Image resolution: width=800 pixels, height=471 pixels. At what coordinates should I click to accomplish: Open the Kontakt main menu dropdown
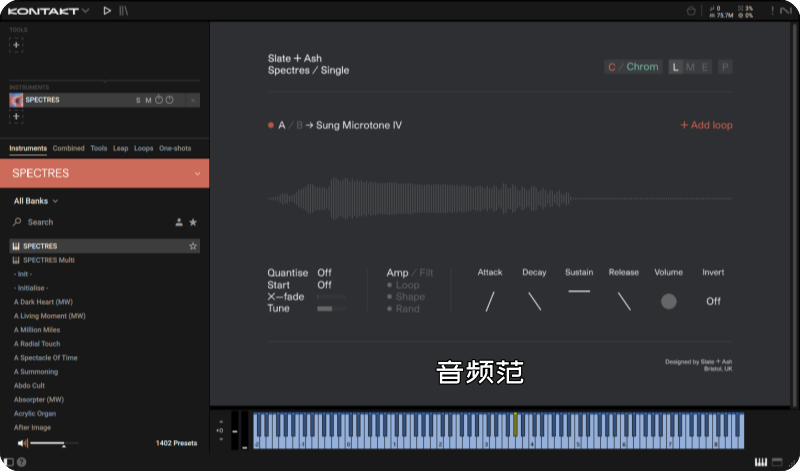pos(85,10)
